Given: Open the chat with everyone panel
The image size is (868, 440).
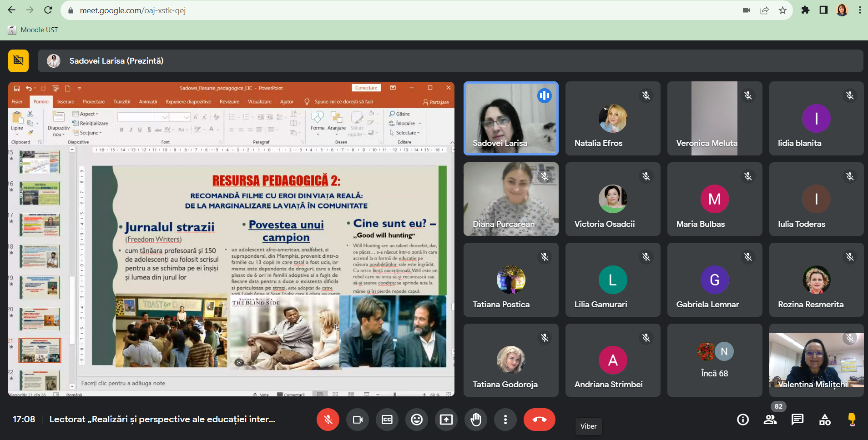Looking at the screenshot, I should [x=797, y=420].
